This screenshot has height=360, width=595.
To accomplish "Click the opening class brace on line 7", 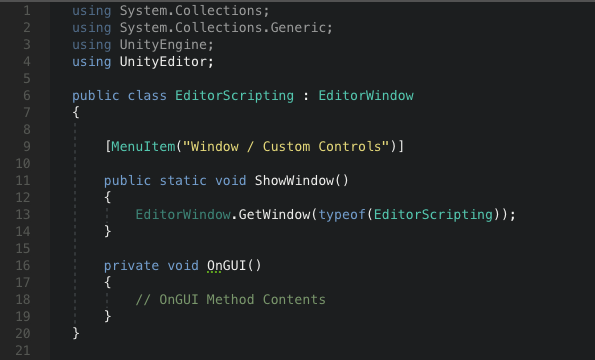I will (76, 113).
